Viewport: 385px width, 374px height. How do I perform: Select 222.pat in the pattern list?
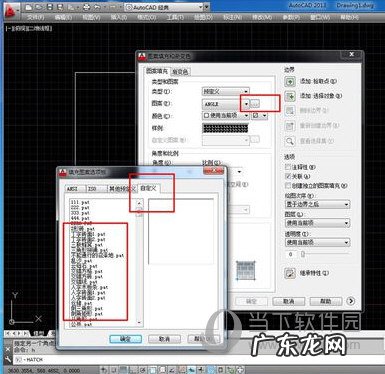80,207
